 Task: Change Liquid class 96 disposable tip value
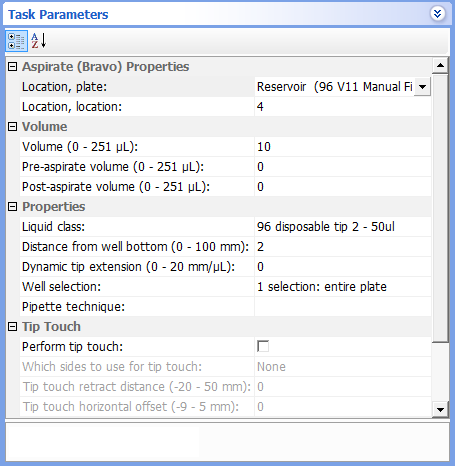click(x=343, y=227)
